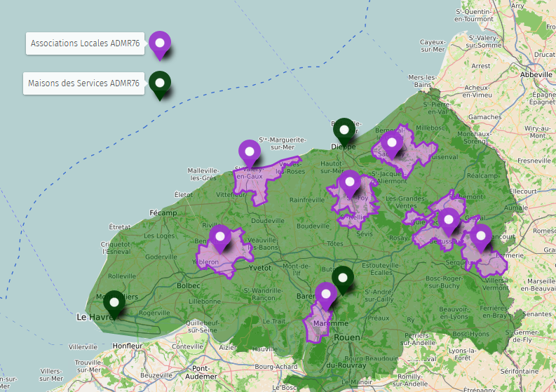Click the Abbeville city label
Screen dimensions: 556x392
click(536, 73)
